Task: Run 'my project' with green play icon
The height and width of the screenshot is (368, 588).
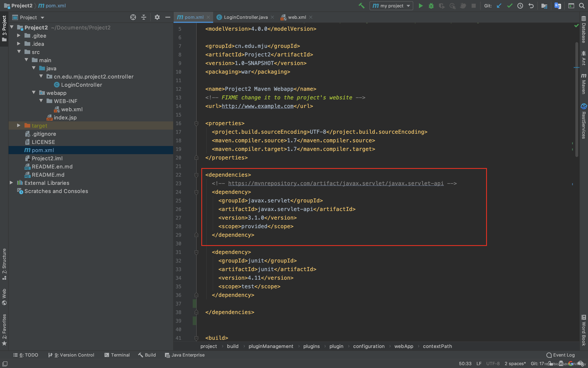Action: coord(421,6)
